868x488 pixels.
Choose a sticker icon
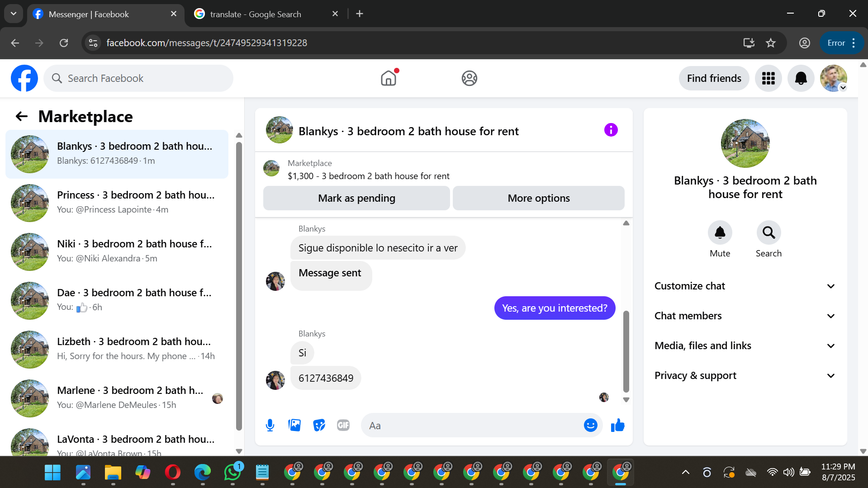(x=319, y=426)
